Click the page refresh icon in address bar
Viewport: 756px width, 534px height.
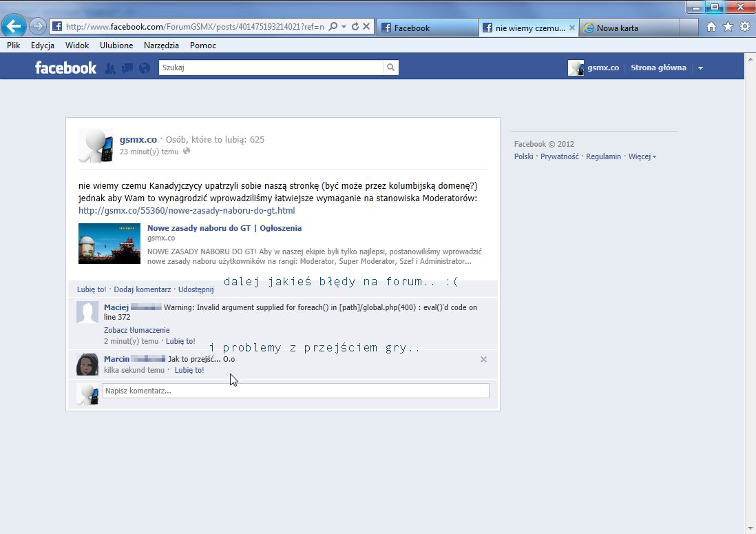(355, 27)
